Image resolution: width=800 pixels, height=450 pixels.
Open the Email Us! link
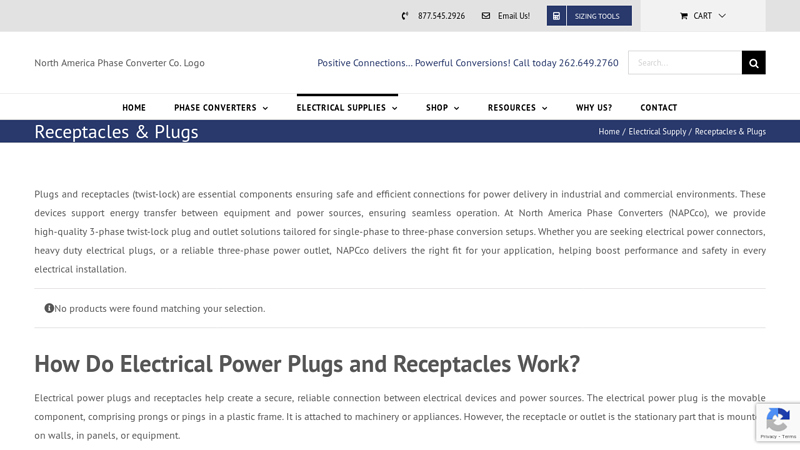514,16
